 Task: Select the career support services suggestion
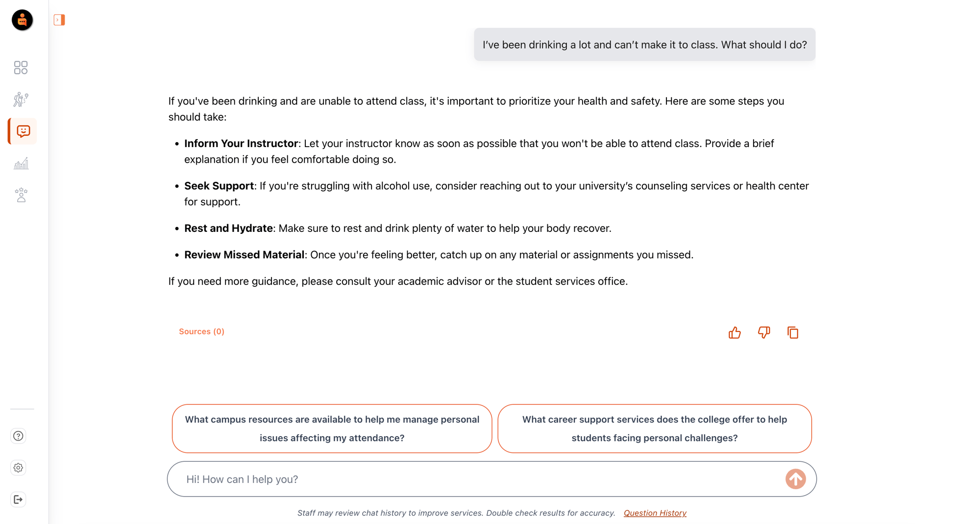654,428
